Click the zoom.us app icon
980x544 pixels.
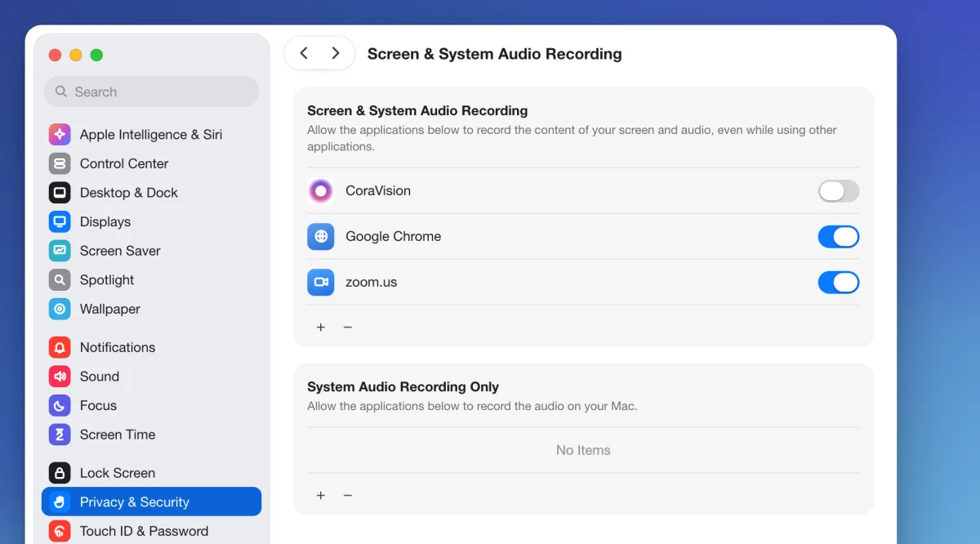click(321, 283)
